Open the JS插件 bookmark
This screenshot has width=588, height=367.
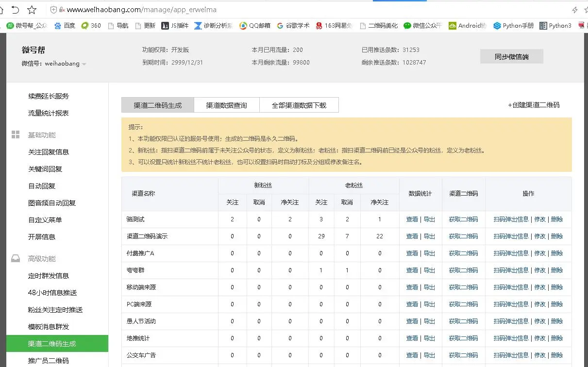[175, 26]
